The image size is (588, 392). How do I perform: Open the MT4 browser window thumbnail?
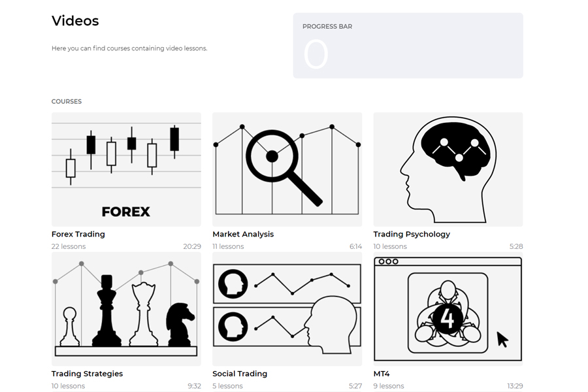[448, 309]
